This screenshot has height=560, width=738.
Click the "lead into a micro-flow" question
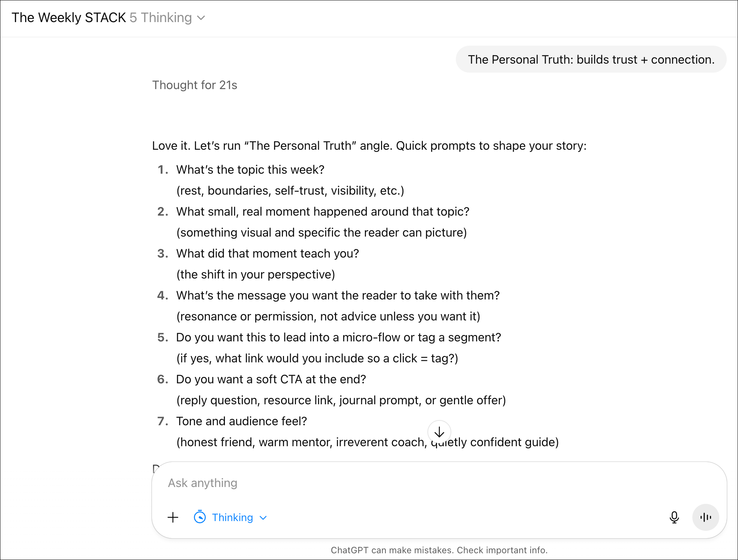click(338, 338)
